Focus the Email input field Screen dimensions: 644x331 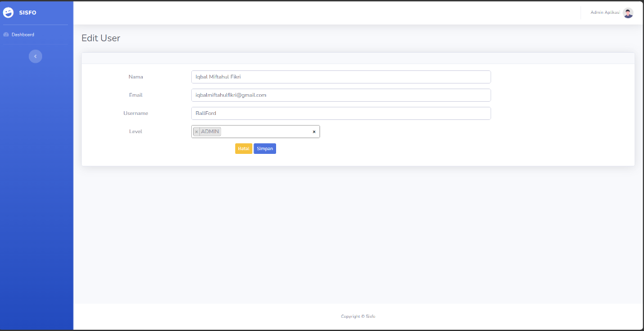click(341, 95)
